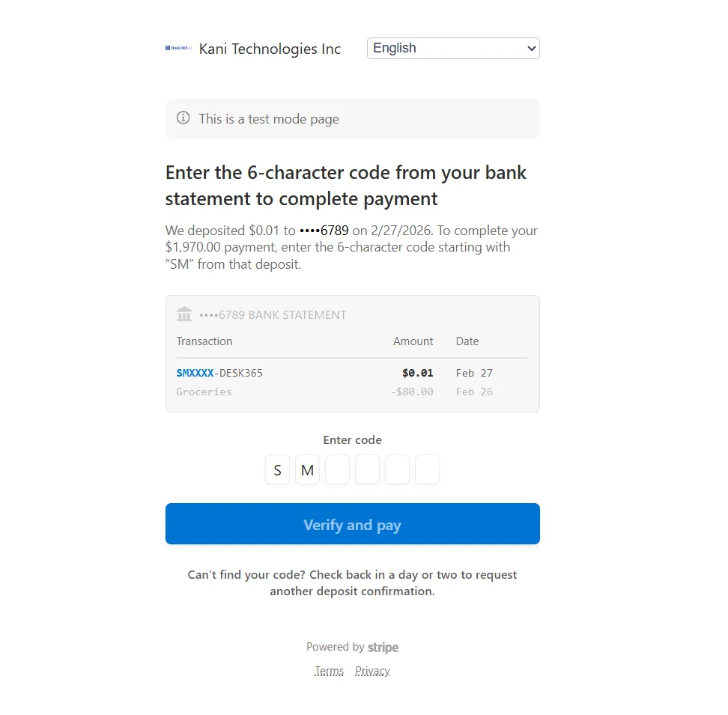Click the code box containing letter S
The width and height of the screenshot is (728, 715).
point(277,469)
